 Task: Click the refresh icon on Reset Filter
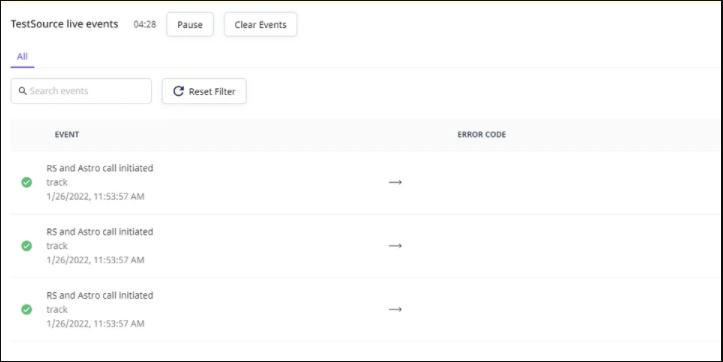178,91
